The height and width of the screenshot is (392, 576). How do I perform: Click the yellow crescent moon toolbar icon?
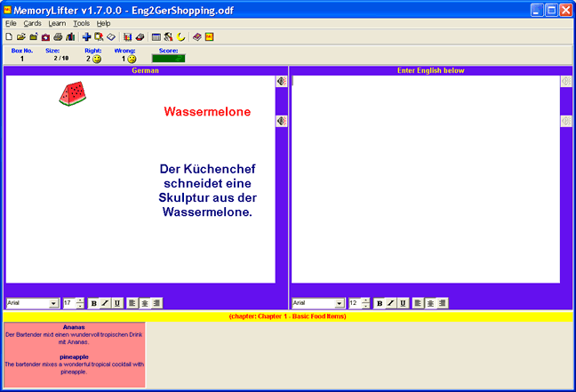[180, 36]
